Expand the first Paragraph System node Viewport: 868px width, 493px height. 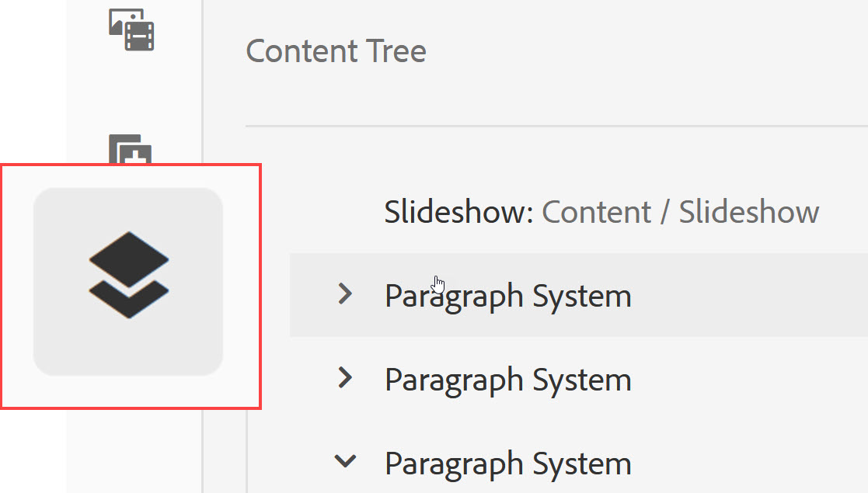345,293
